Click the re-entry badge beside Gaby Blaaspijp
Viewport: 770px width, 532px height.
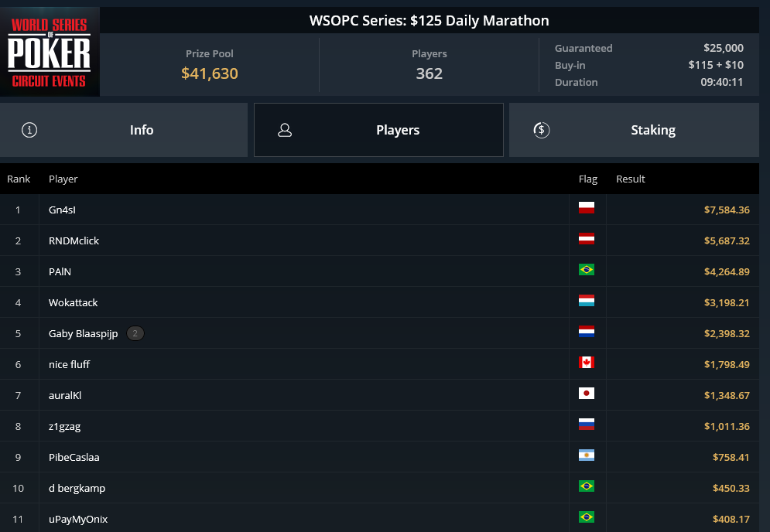click(x=135, y=333)
